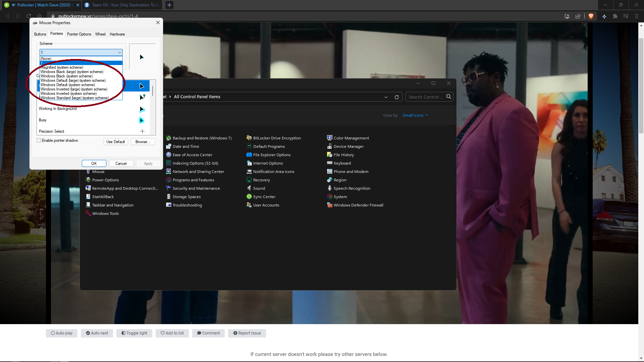
Task: Open User Accounts icon
Action: pyautogui.click(x=249, y=205)
